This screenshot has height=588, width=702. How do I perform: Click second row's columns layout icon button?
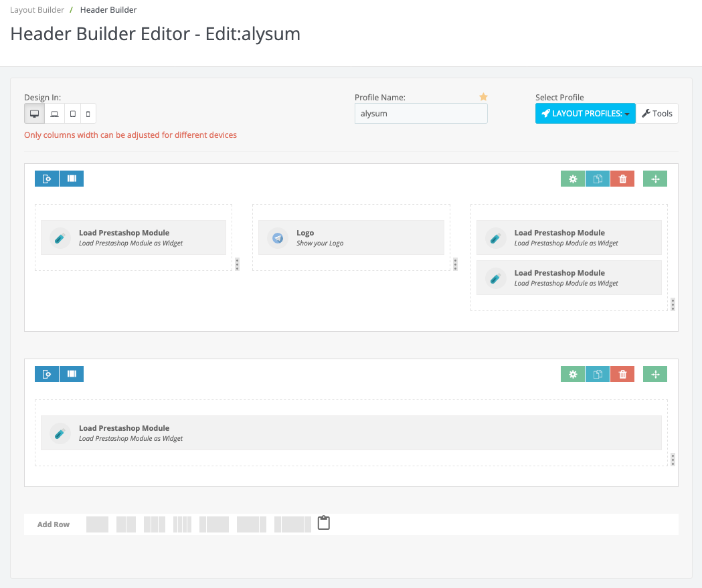pos(72,374)
